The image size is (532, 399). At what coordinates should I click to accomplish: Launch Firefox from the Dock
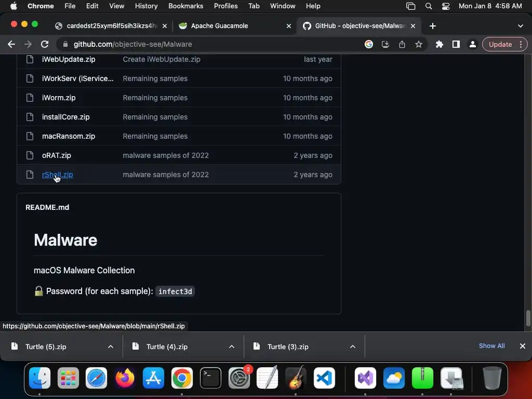click(x=125, y=378)
